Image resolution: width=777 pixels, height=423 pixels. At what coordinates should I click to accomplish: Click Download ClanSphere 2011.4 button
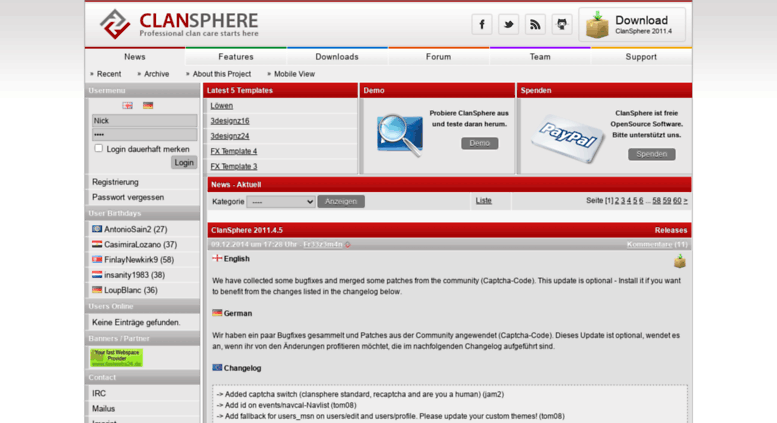pyautogui.click(x=632, y=25)
